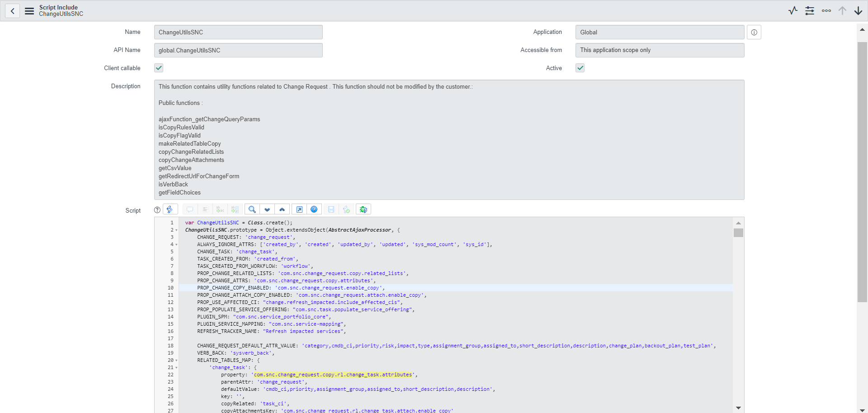The width and height of the screenshot is (868, 413).
Task: Click the Application info icon
Action: pos(754,32)
